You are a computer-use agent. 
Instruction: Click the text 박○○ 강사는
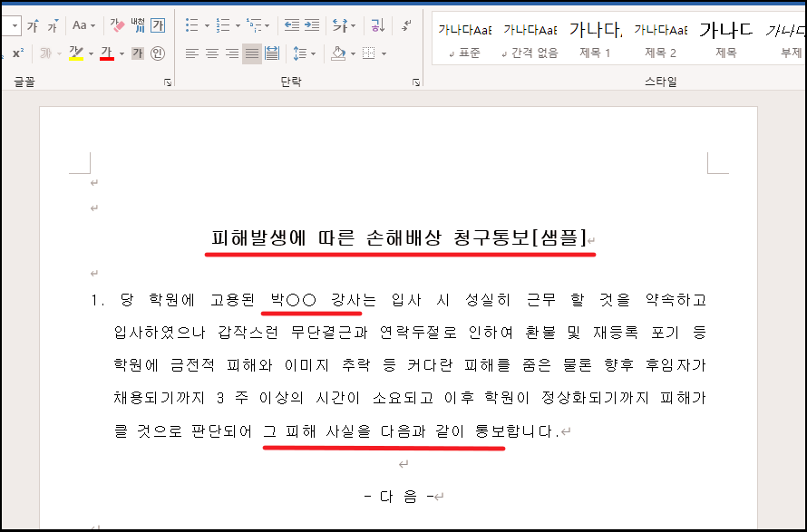point(323,299)
